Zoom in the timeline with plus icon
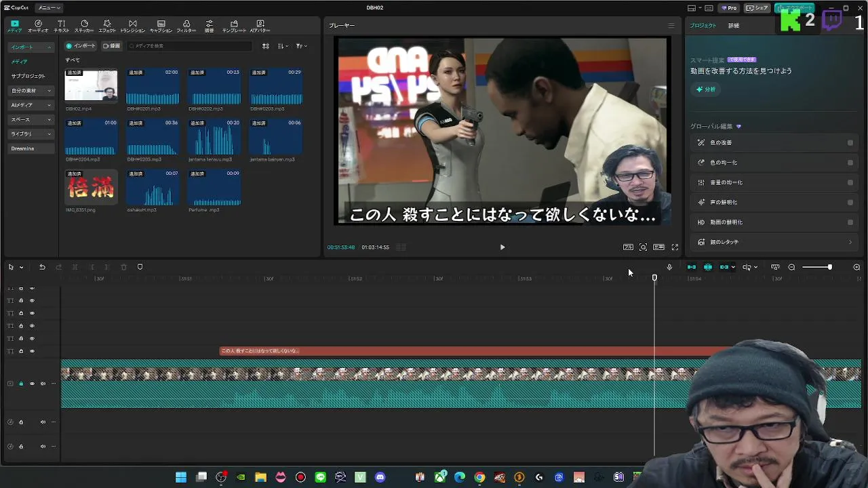The height and width of the screenshot is (488, 868). pos(856,267)
